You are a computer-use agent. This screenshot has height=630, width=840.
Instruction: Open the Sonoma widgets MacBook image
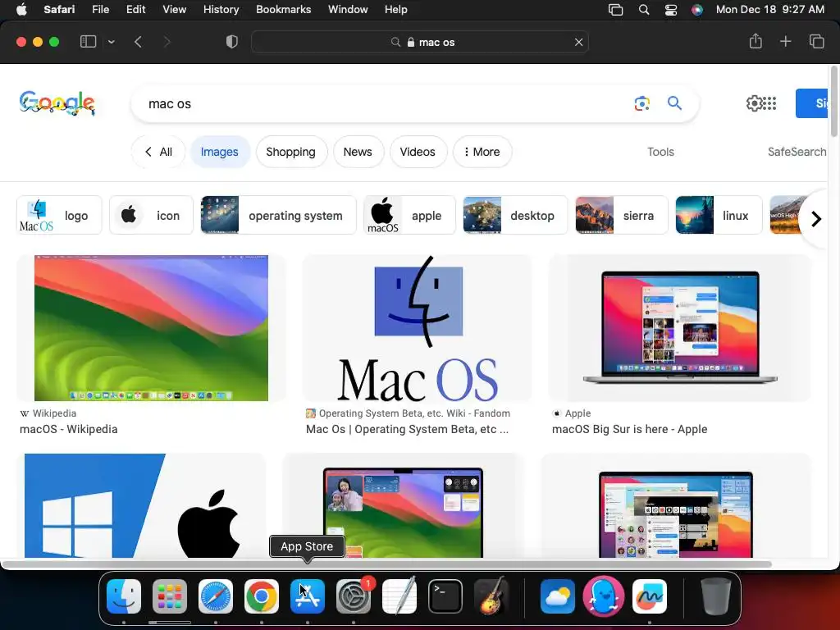(x=403, y=505)
